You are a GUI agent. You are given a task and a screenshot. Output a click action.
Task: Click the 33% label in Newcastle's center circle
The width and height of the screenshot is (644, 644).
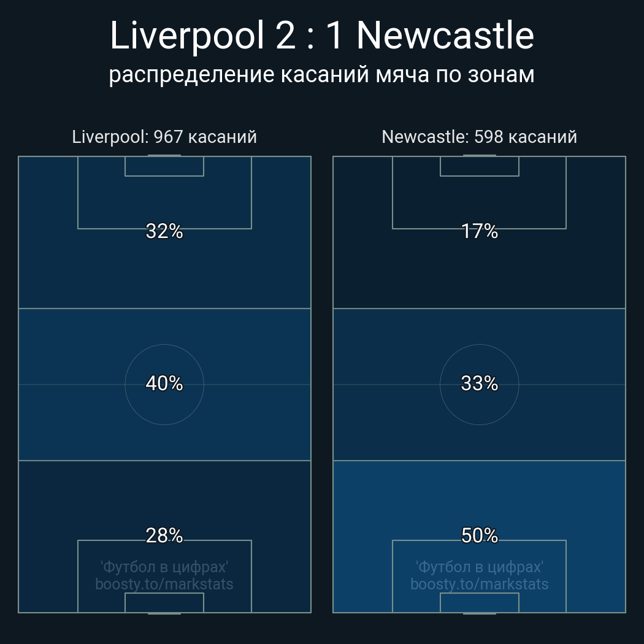pyautogui.click(x=479, y=383)
